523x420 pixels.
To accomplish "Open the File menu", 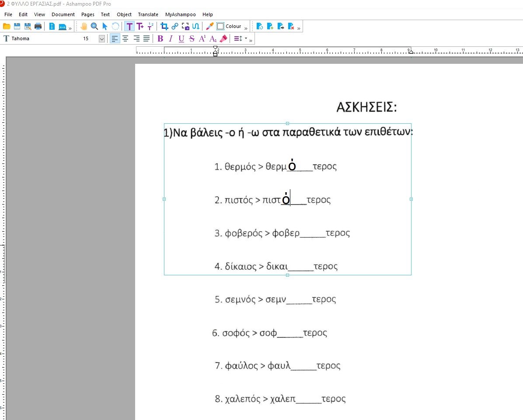I will click(x=8, y=14).
